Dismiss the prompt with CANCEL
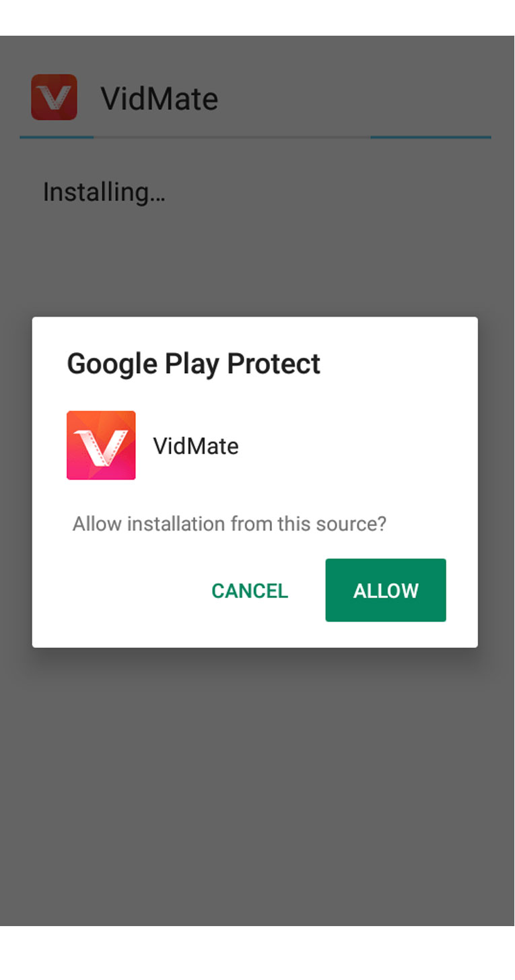This screenshot has height=980, width=515. point(250,591)
